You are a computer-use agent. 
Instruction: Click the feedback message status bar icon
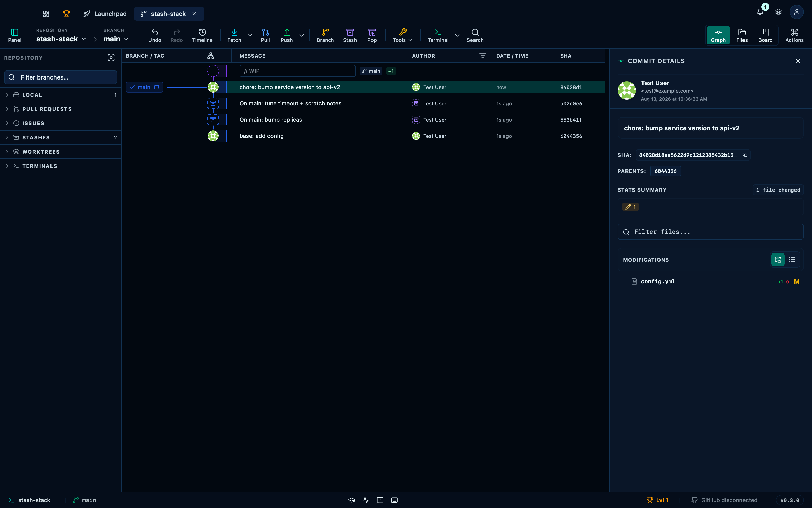[x=380, y=500]
